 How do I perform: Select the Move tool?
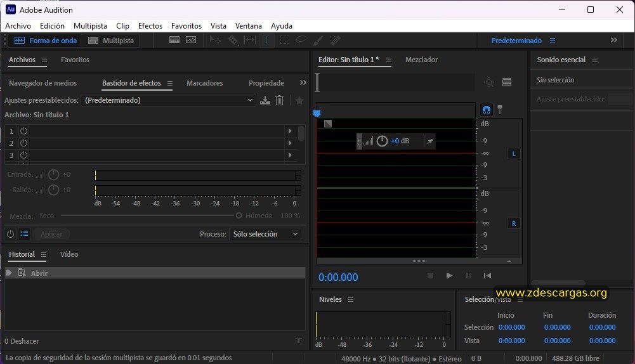(215, 40)
